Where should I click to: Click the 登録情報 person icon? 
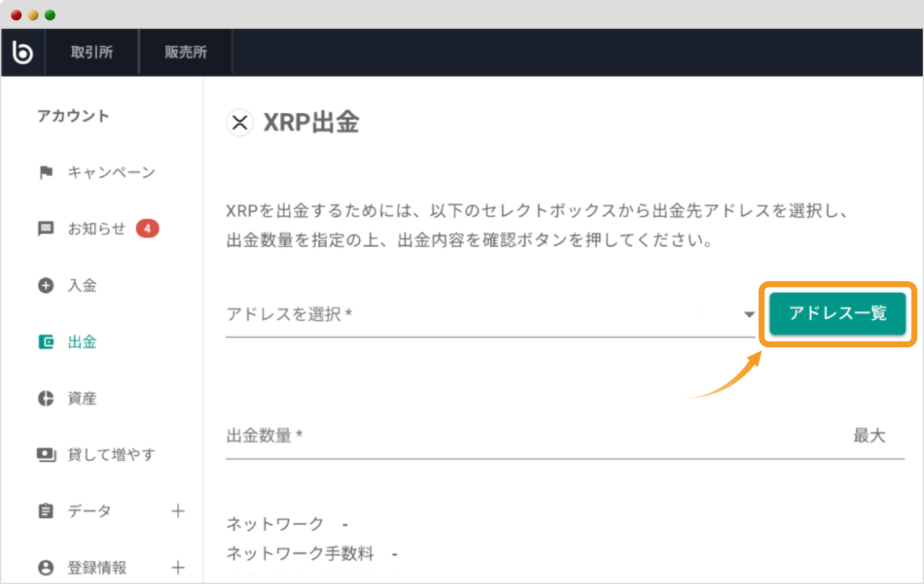(x=46, y=567)
